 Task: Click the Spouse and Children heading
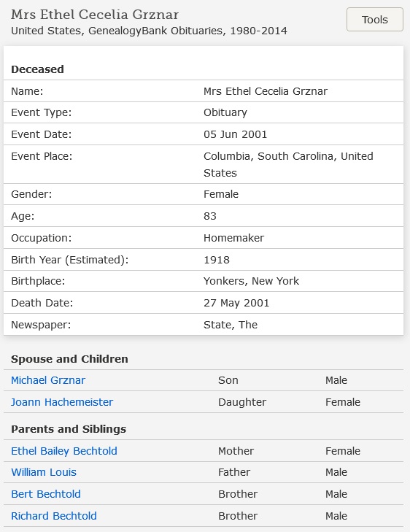pyautogui.click(x=69, y=359)
